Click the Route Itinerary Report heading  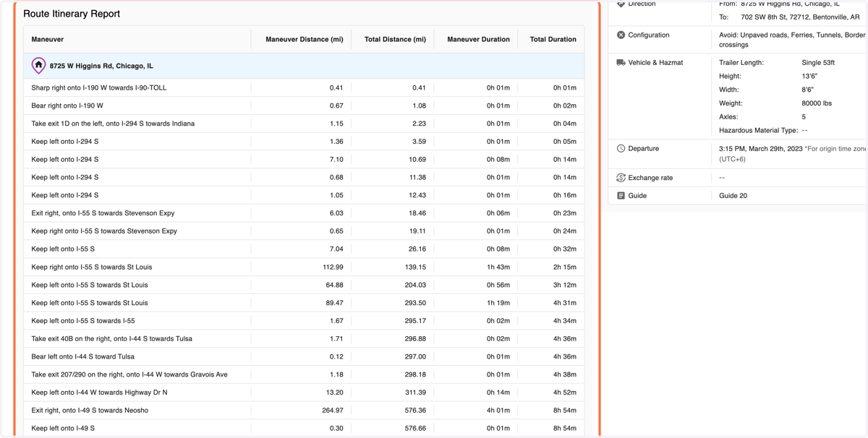72,14
